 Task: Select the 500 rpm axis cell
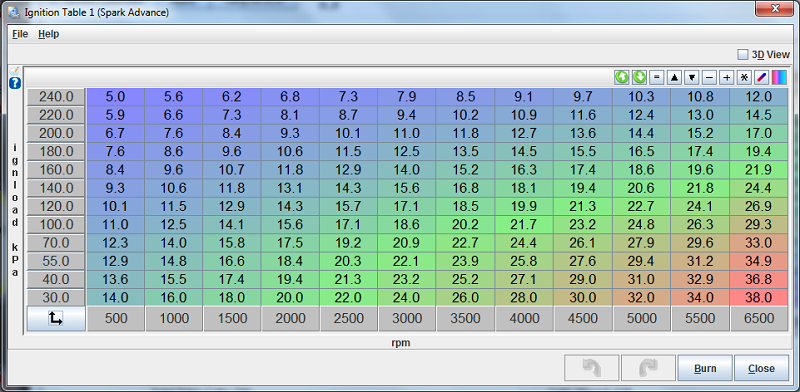tap(116, 319)
